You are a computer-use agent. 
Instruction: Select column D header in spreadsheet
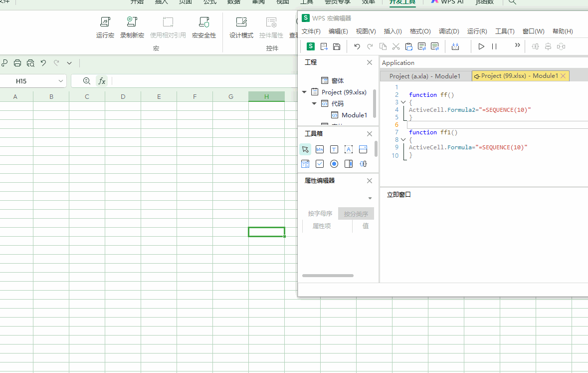point(123,96)
